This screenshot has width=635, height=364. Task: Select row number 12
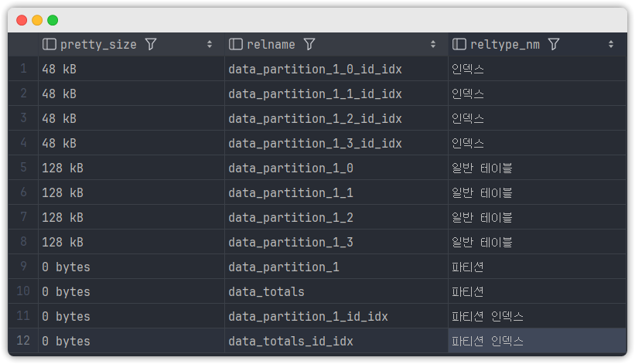(23, 341)
